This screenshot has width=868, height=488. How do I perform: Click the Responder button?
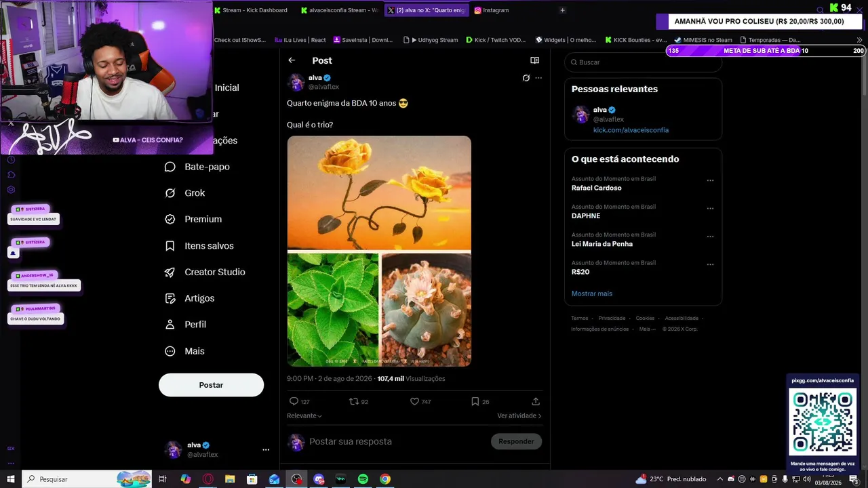coord(516,441)
